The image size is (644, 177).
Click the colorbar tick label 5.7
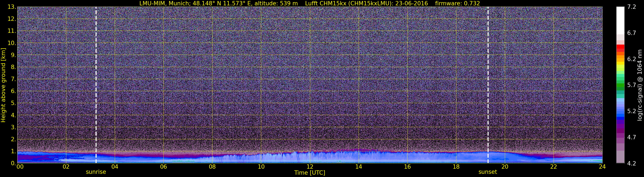click(x=632, y=85)
